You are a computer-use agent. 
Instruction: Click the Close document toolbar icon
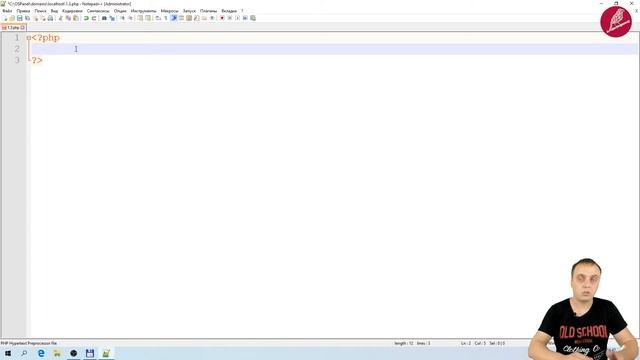point(36,18)
